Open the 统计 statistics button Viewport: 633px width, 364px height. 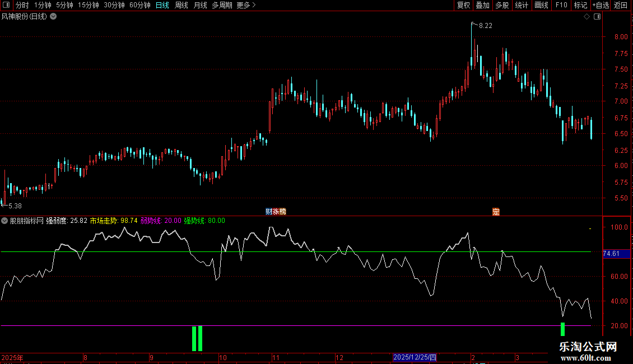point(522,5)
